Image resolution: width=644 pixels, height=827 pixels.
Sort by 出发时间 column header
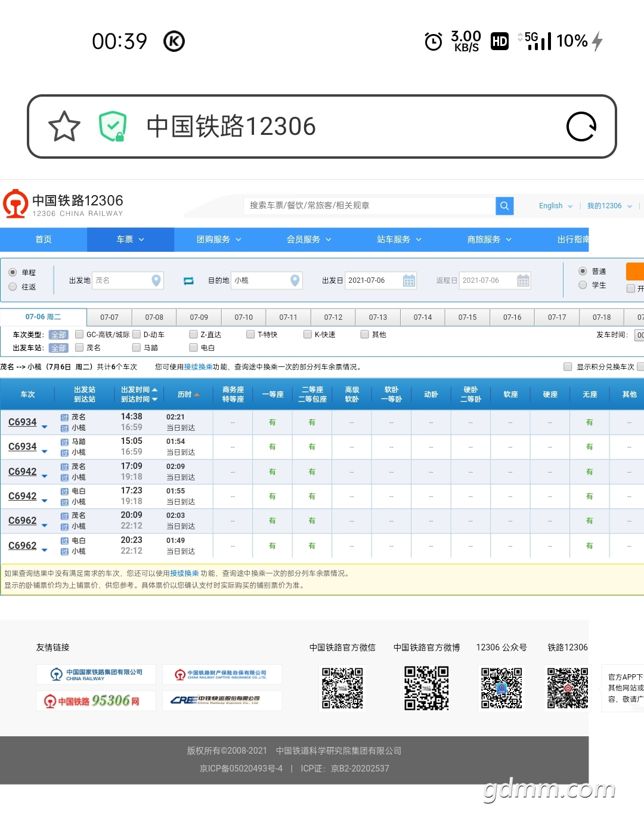click(x=139, y=390)
